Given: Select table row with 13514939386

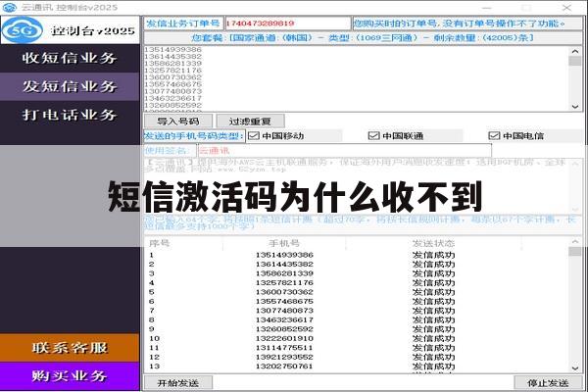Looking at the screenshot, I should (x=357, y=255).
